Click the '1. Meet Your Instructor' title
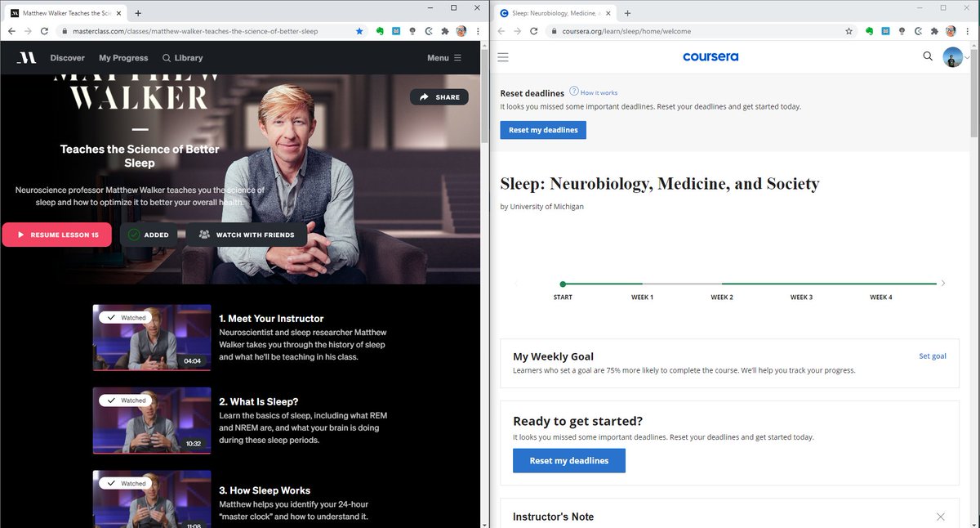980x528 pixels. click(271, 319)
